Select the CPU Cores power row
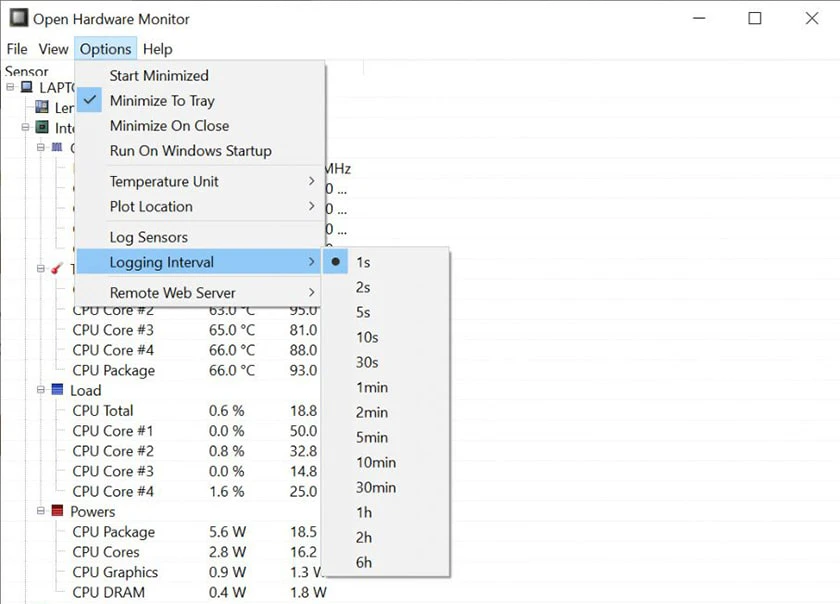This screenshot has height=604, width=840. tap(194, 552)
